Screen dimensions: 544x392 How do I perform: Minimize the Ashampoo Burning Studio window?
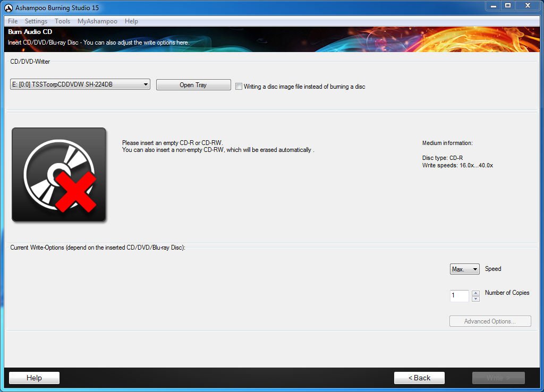tap(494, 5)
